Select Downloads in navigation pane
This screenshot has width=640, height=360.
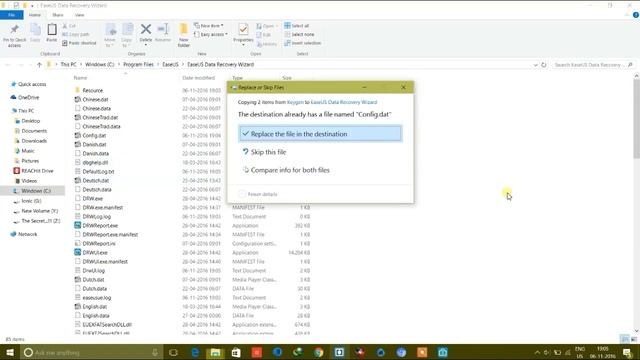(x=31, y=141)
